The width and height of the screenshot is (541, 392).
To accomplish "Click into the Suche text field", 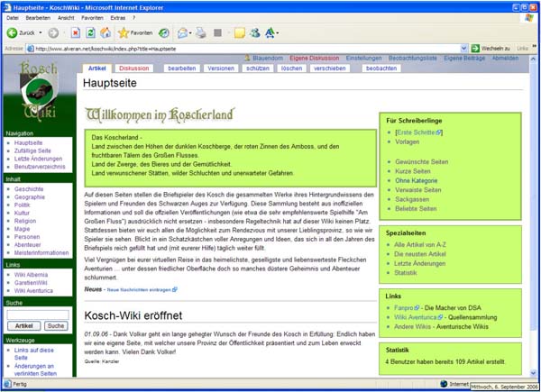I will pyautogui.click(x=38, y=314).
